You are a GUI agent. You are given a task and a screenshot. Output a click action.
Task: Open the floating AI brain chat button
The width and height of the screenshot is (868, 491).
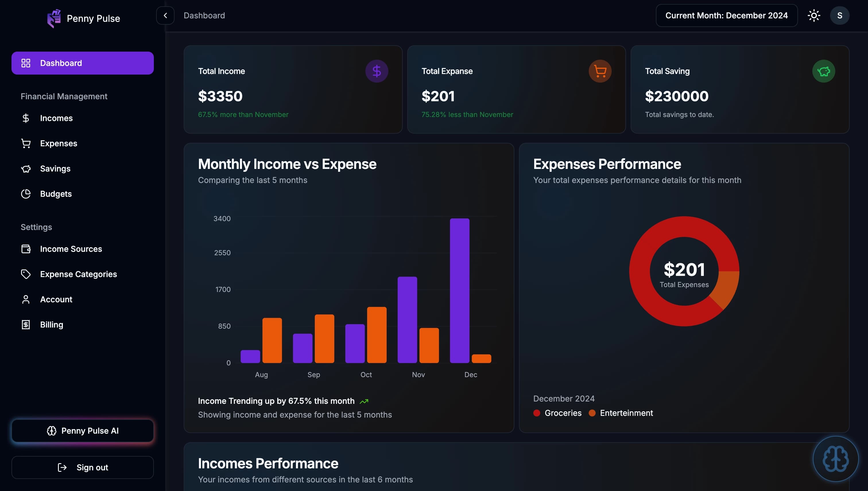(835, 459)
